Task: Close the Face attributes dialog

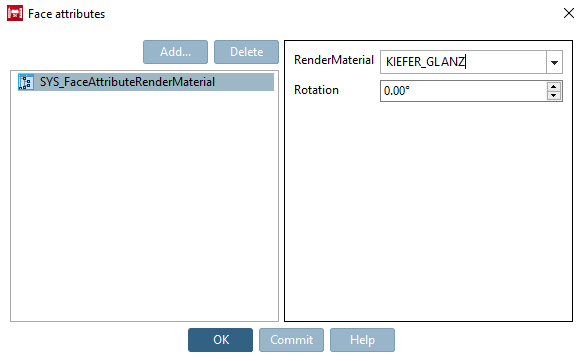Action: tap(568, 13)
